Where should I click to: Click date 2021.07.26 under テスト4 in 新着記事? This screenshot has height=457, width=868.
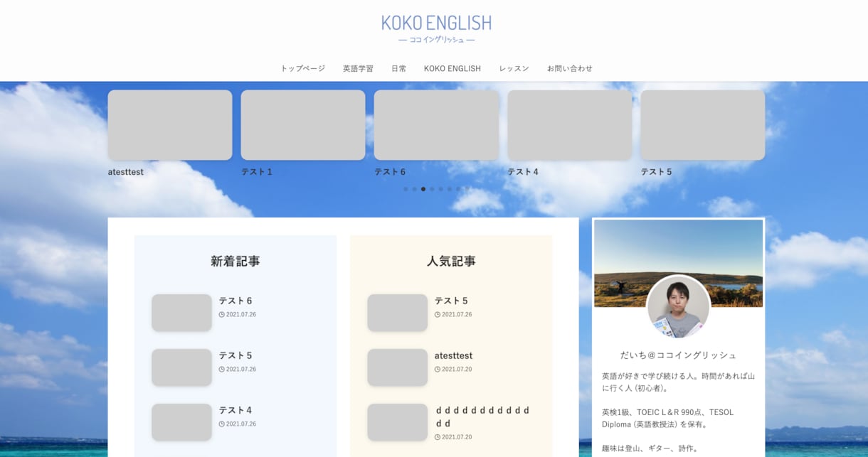(241, 424)
